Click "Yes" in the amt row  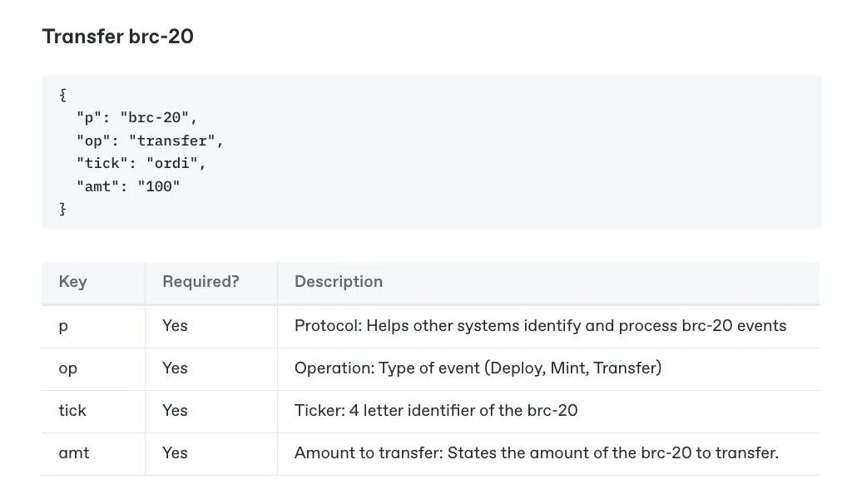pyautogui.click(x=175, y=453)
